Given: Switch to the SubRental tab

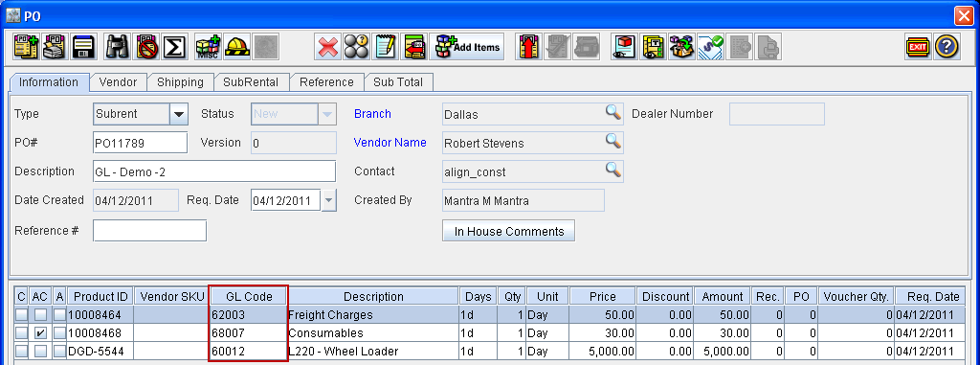Looking at the screenshot, I should pyautogui.click(x=252, y=82).
